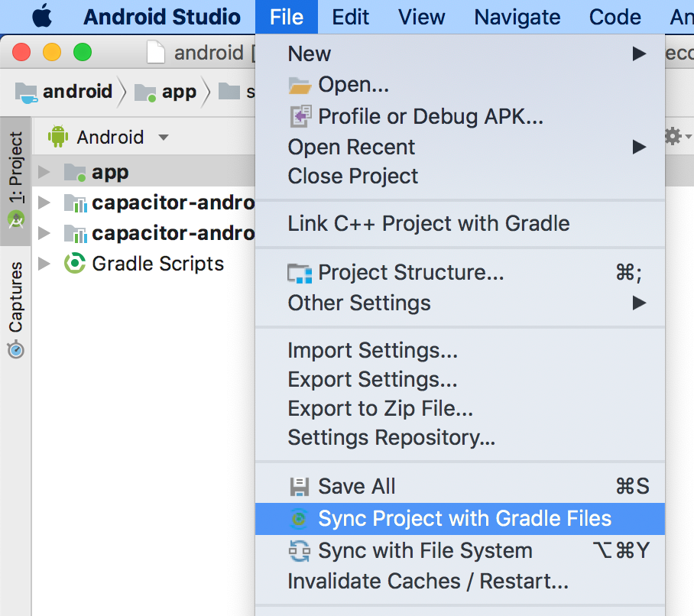Open the Open Recent submenu
Screen dimensions: 694x616
coord(352,147)
